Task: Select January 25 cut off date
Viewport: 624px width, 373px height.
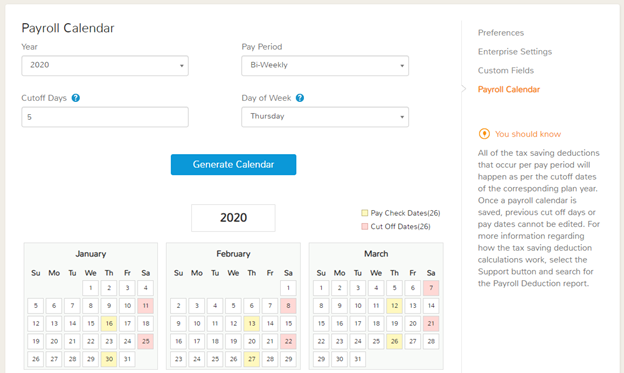Action: click(x=146, y=341)
